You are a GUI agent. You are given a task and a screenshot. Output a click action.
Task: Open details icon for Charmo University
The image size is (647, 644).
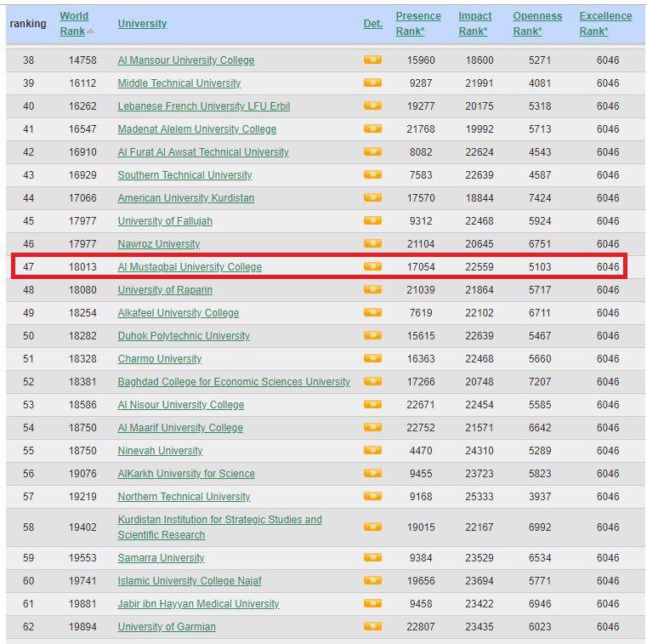[x=372, y=359]
